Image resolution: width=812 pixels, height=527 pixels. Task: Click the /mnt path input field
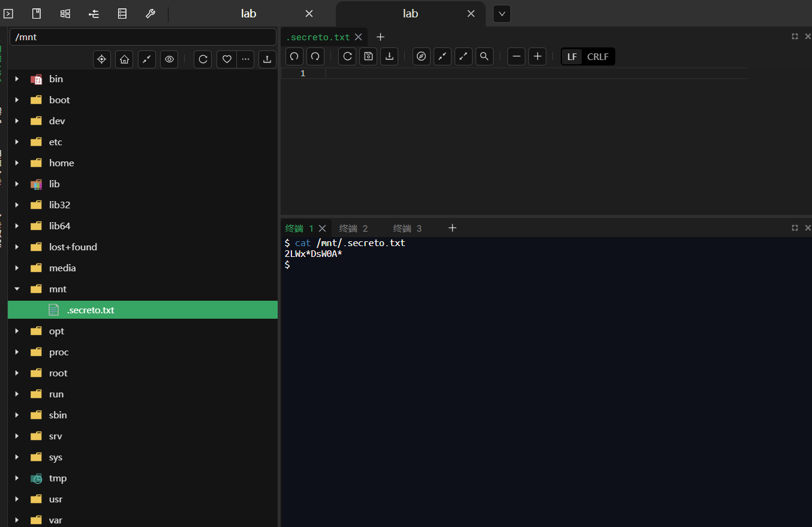click(x=143, y=37)
